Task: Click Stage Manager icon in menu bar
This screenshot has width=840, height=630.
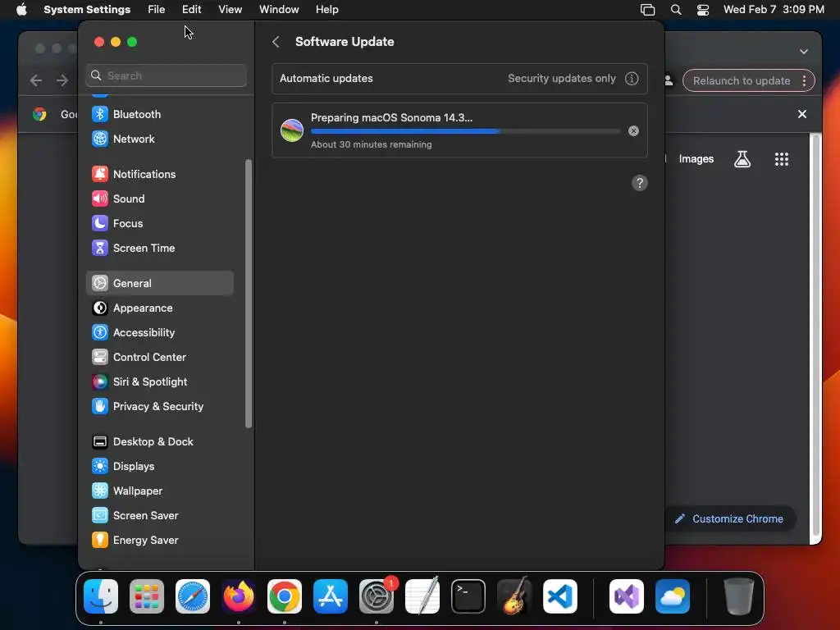Action: pos(648,10)
